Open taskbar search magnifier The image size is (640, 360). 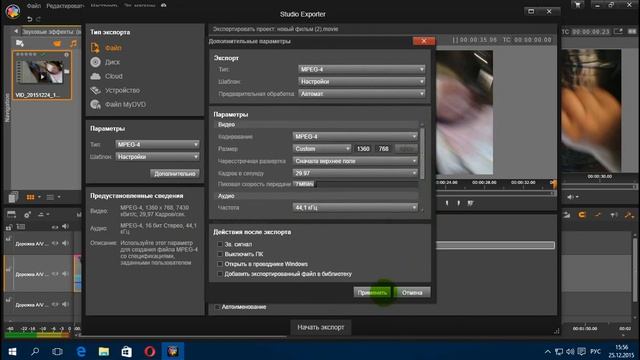click(x=35, y=351)
